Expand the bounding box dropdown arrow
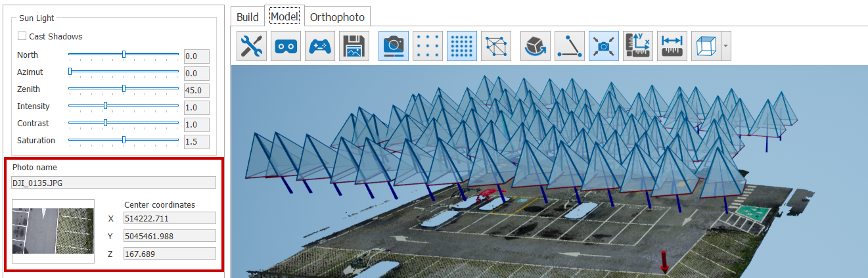The width and height of the screenshot is (868, 278). pos(726,46)
